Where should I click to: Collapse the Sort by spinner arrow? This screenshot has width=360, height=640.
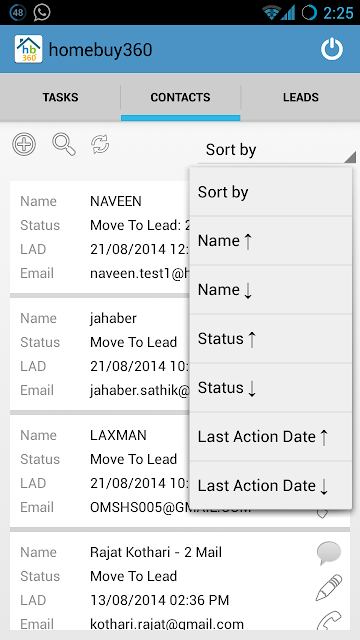coord(350,157)
